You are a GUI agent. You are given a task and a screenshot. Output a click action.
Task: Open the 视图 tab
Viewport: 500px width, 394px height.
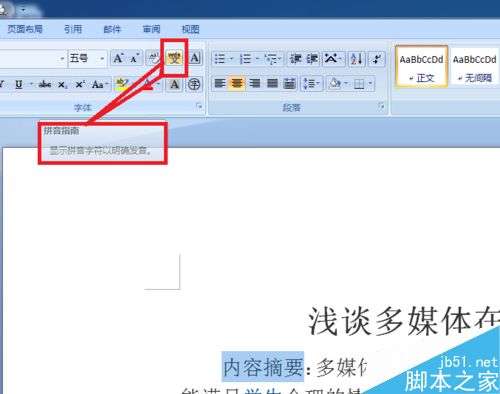point(190,29)
